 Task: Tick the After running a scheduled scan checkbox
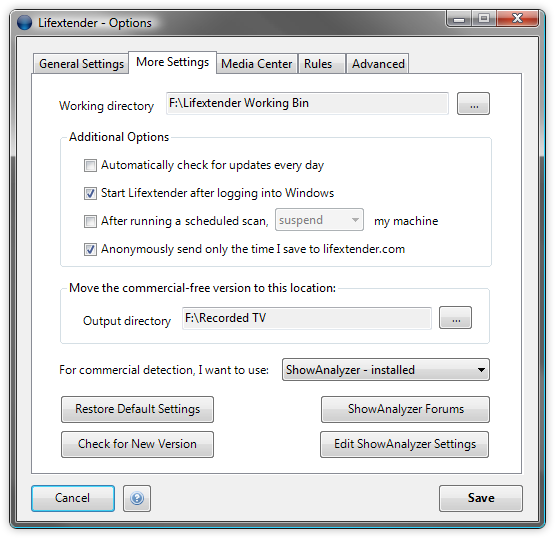pos(90,221)
